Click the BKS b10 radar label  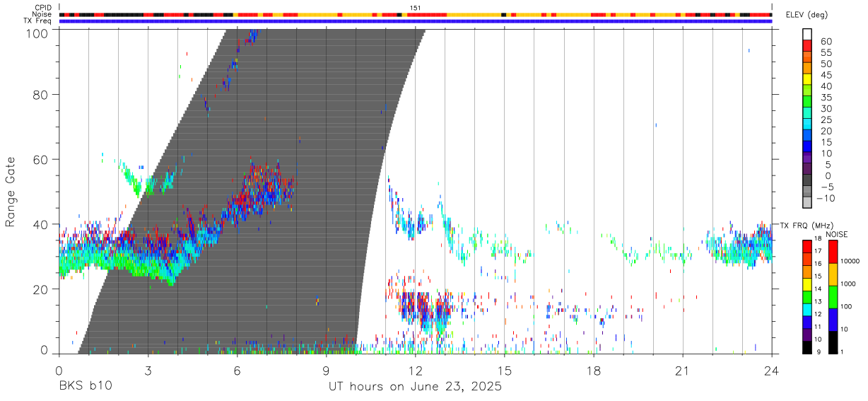[85, 387]
